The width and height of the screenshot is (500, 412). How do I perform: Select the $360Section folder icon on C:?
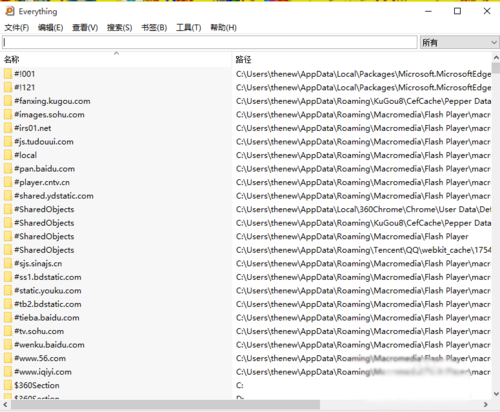tap(8, 385)
